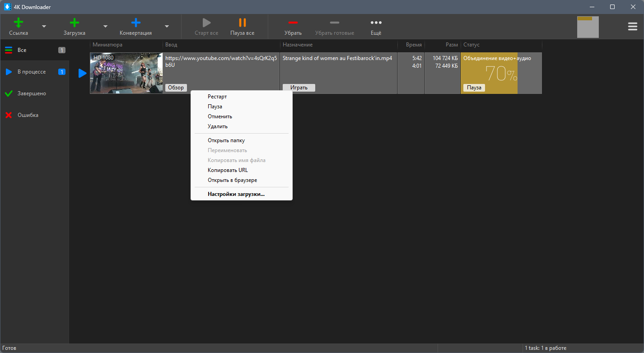Click the Старт все play icon
Viewport: 644px width, 353px height.
pos(206,23)
